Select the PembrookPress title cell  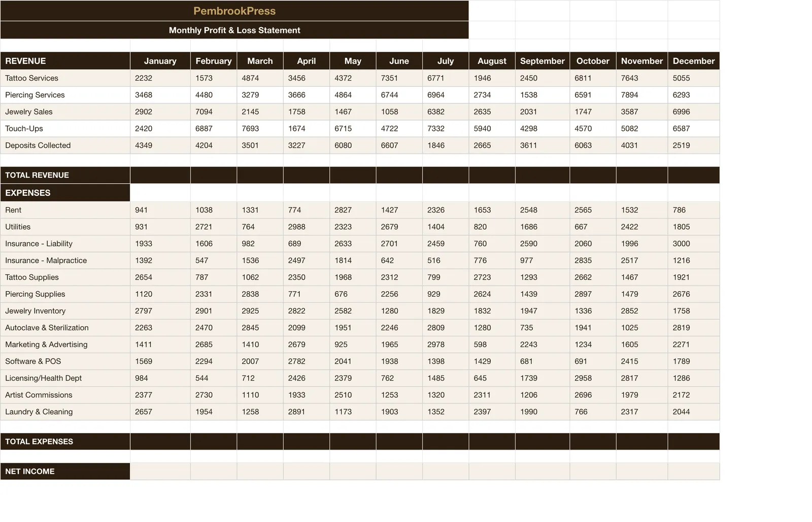coord(234,11)
